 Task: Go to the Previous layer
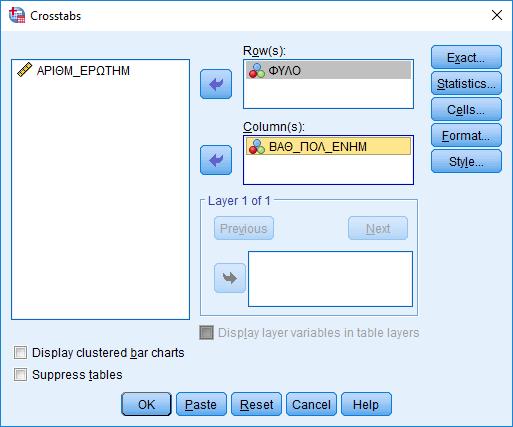244,228
